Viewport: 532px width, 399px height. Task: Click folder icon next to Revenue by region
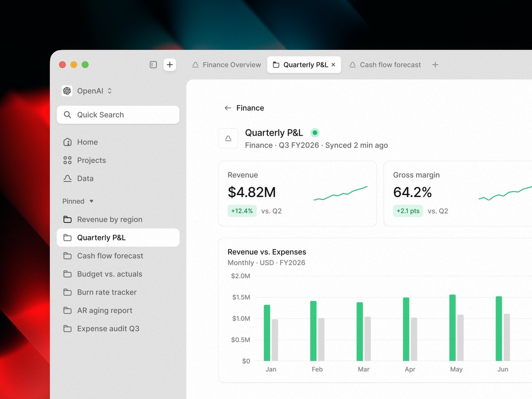click(67, 219)
